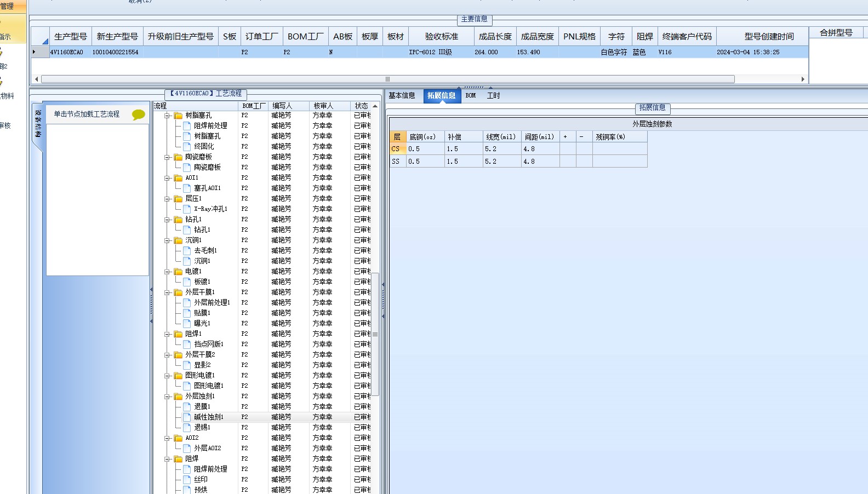Click the 外层蚀刻1 folder icon
The image size is (868, 494).
pos(178,397)
